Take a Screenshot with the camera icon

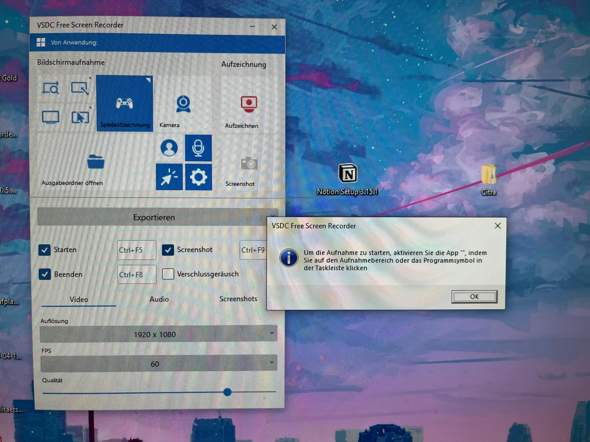coord(249,164)
